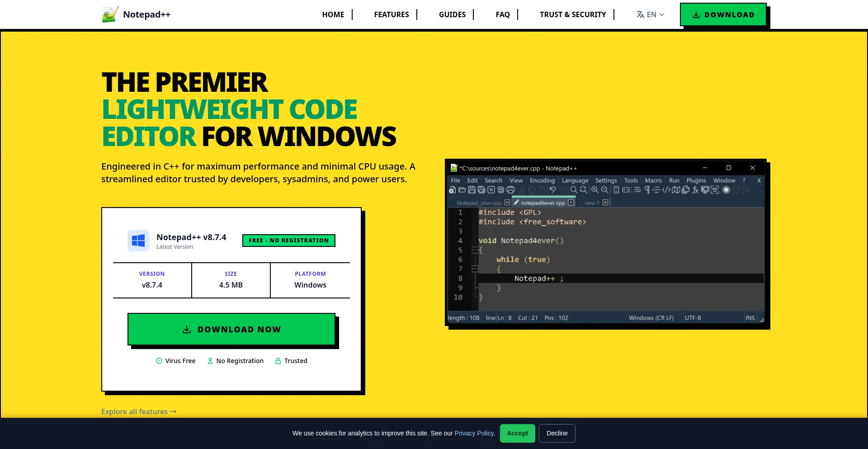Click the code line '#include <free_software>'

532,222
